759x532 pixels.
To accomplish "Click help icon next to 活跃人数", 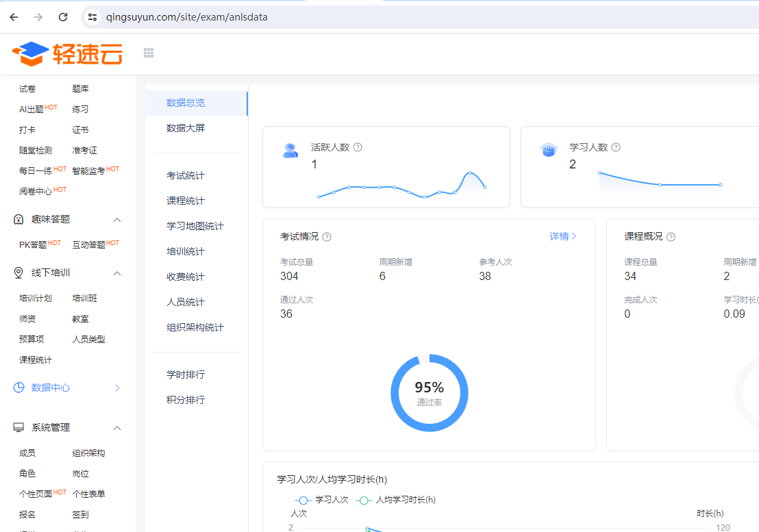I will [x=358, y=147].
